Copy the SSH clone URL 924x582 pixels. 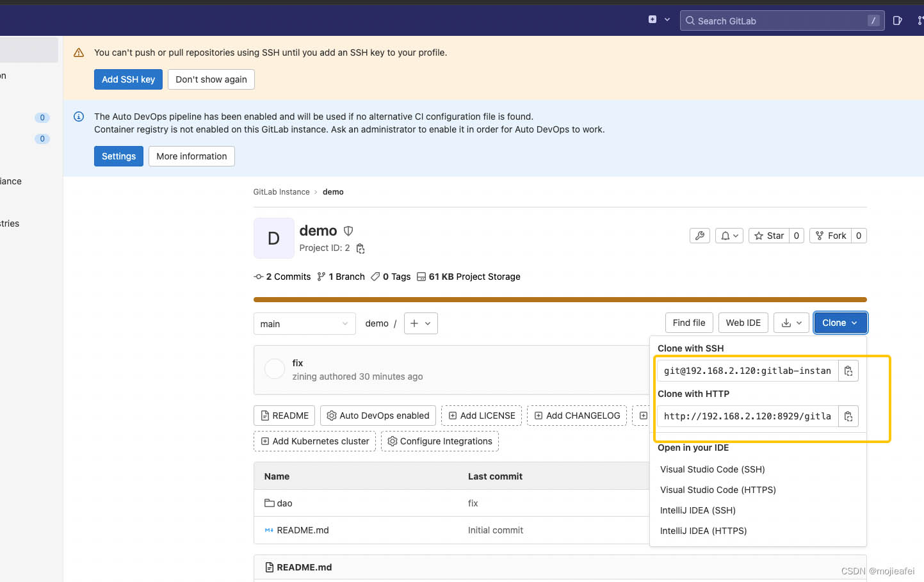coord(848,371)
